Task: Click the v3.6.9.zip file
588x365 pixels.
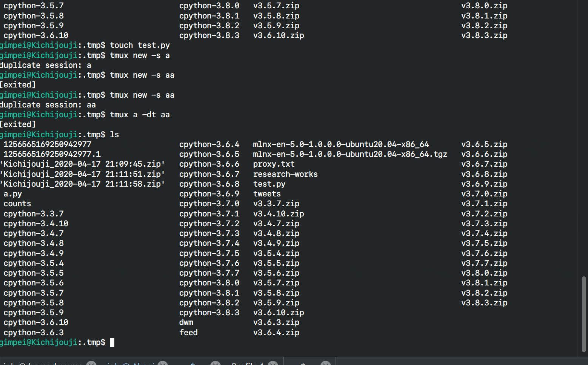Action: [x=484, y=184]
